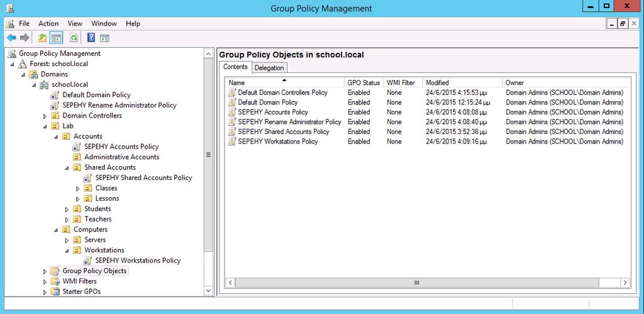Viewport: 644px width, 314px height.
Task: Restore the inner MDI child window
Action: 623,24
